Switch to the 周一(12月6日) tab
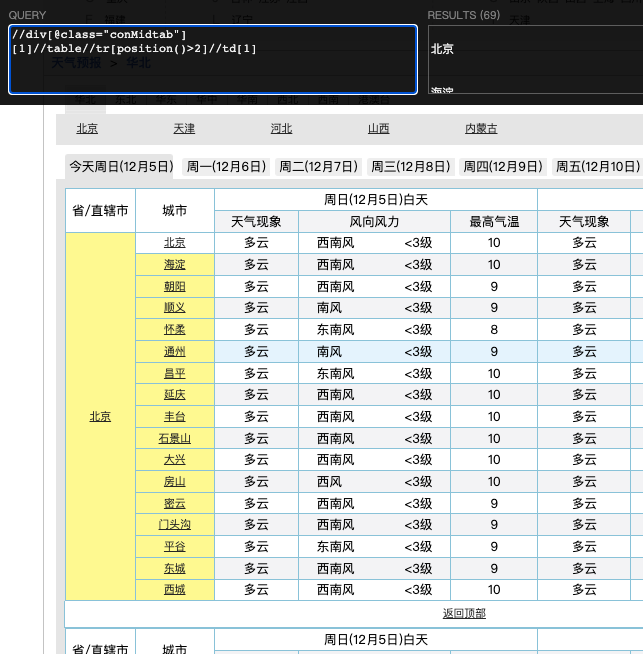 [226, 167]
